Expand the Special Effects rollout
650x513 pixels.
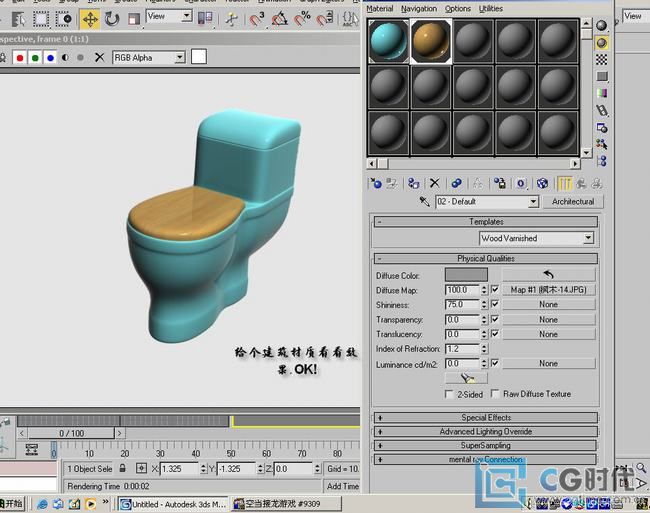pos(486,418)
